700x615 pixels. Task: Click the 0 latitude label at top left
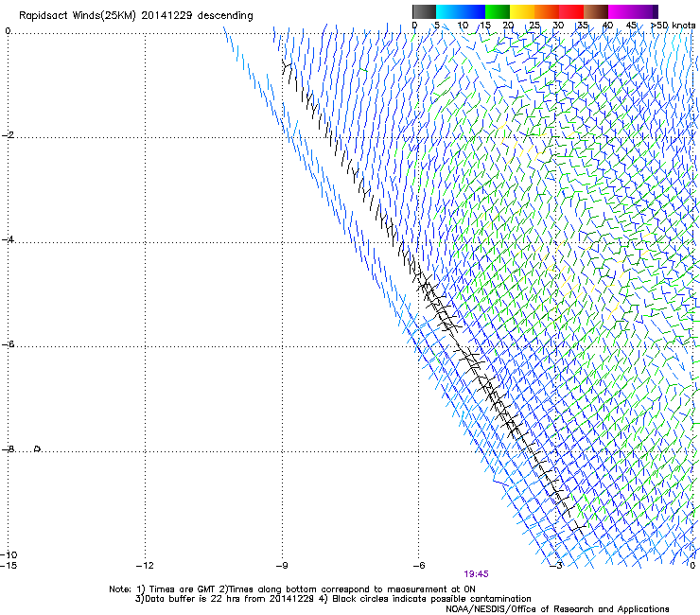[8, 31]
